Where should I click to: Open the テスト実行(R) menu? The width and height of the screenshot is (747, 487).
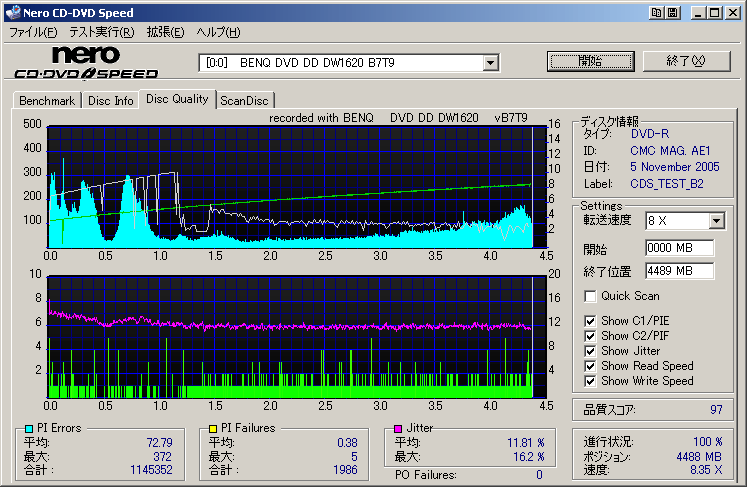click(x=101, y=32)
